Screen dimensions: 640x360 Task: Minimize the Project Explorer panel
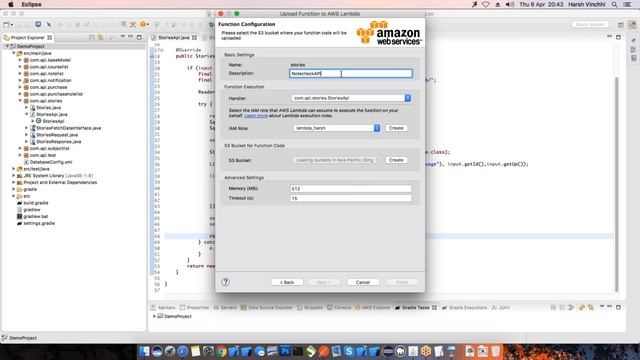pos(131,37)
